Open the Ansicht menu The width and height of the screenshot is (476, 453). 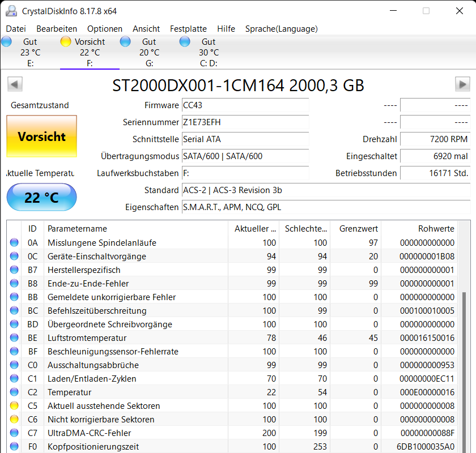point(146,29)
